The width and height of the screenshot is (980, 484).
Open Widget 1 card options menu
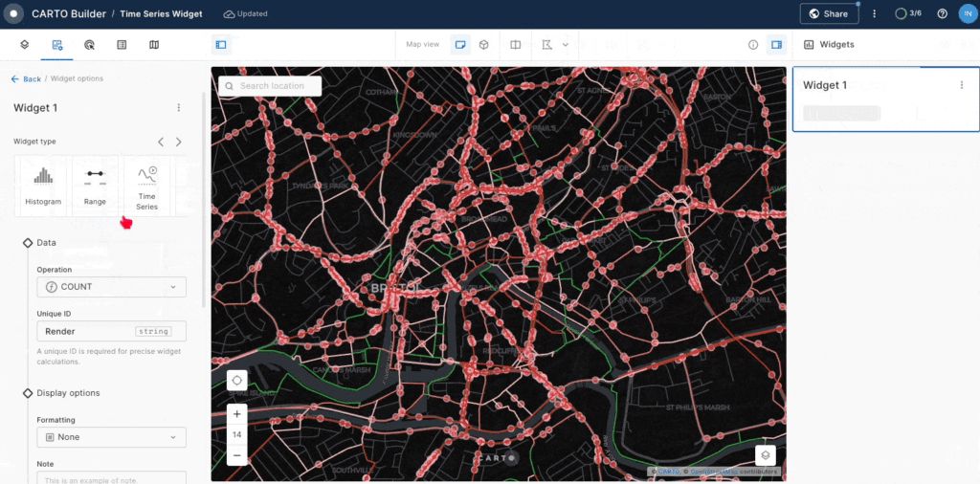pyautogui.click(x=962, y=85)
